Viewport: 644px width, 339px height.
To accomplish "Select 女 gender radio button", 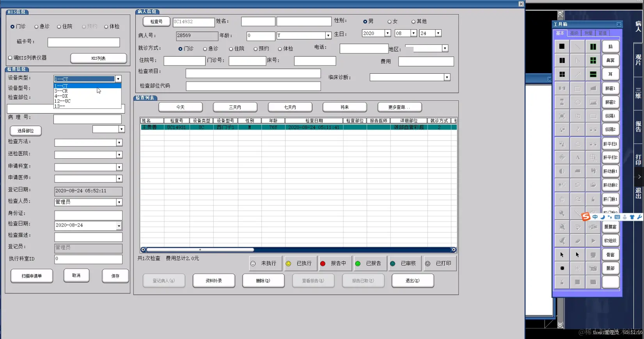I will point(389,21).
